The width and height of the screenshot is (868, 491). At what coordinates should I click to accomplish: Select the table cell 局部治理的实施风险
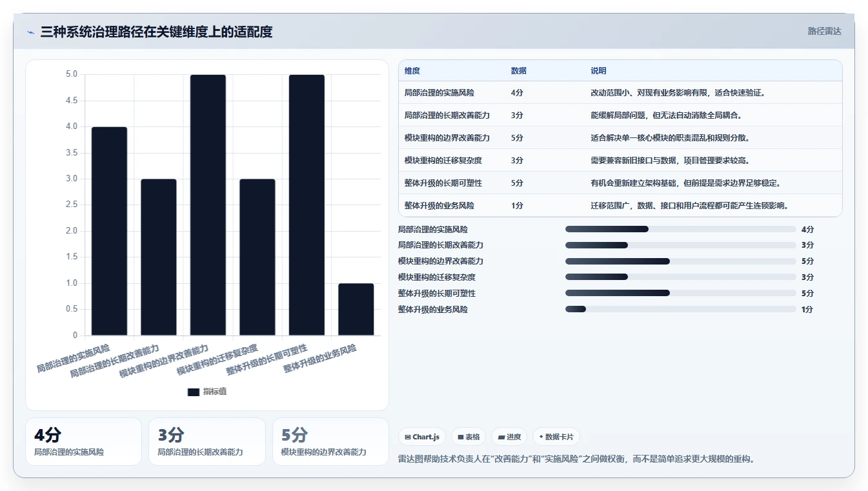click(x=439, y=93)
